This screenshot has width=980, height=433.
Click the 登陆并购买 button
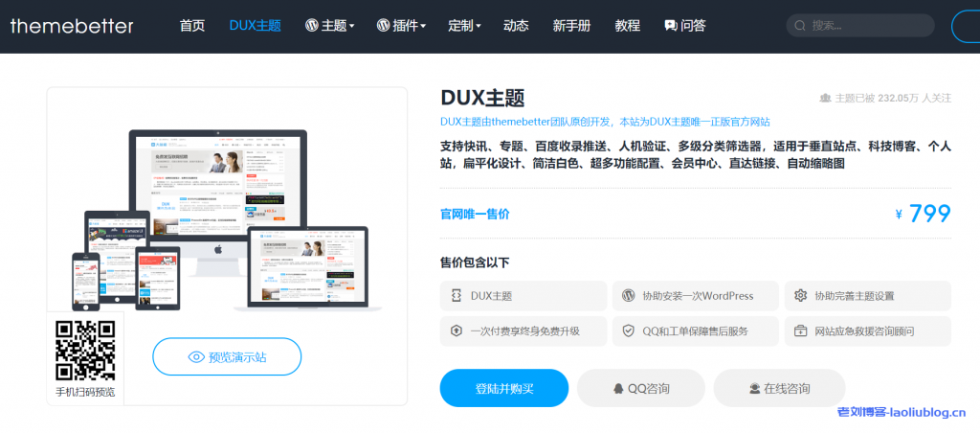coord(503,388)
